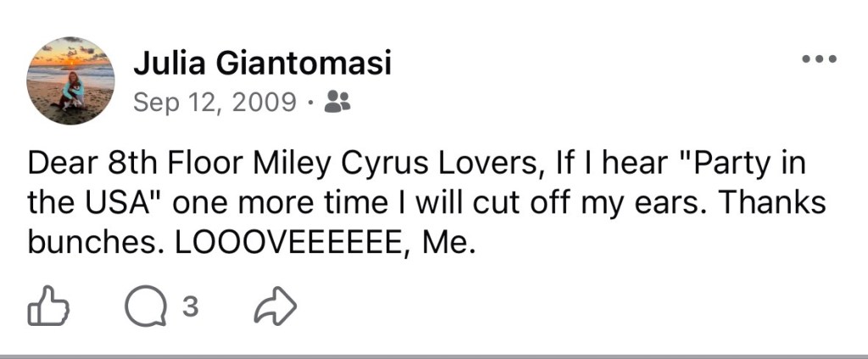Click the dot separator after the date
The width and height of the screenshot is (868, 359).
coord(311,104)
